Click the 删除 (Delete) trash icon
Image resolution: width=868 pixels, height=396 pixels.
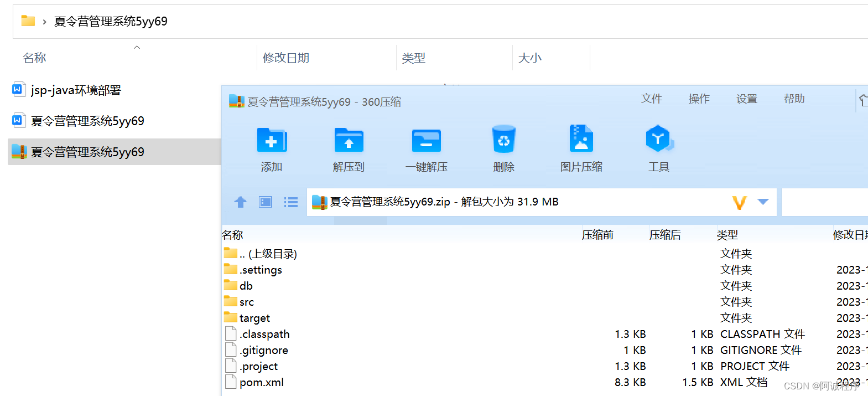tap(503, 139)
